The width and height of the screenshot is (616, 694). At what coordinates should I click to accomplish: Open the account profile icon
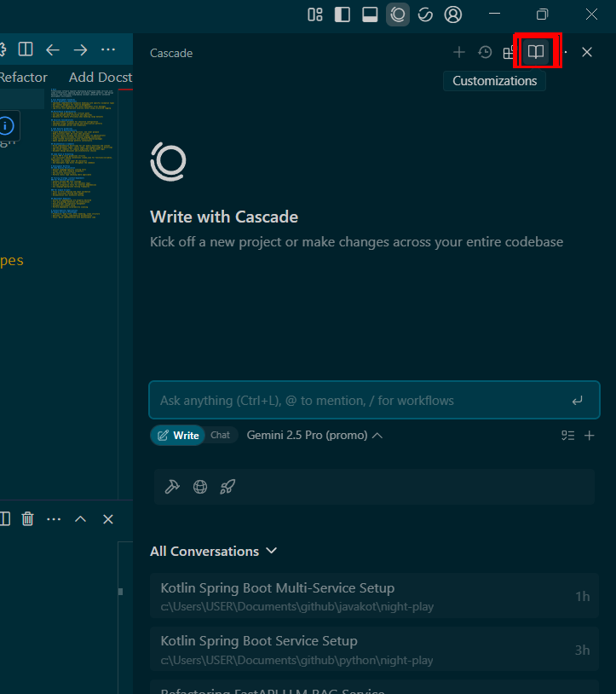click(452, 14)
